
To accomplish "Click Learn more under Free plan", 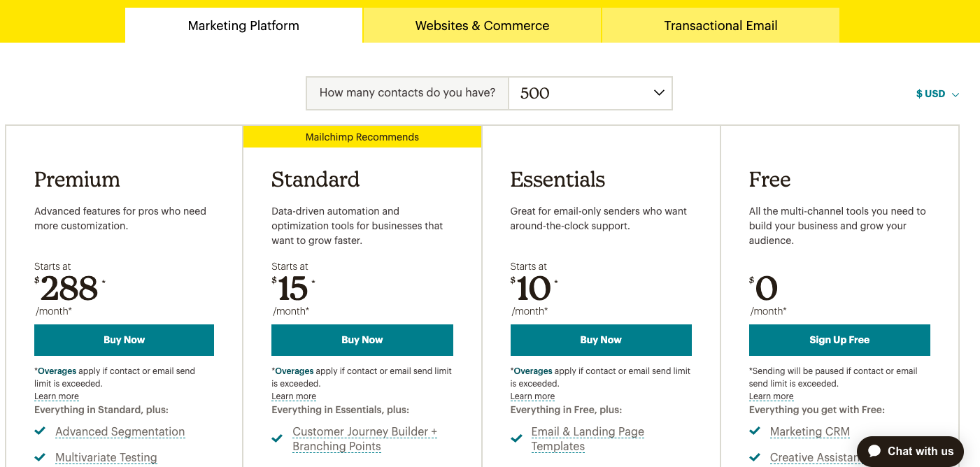I will 771,396.
